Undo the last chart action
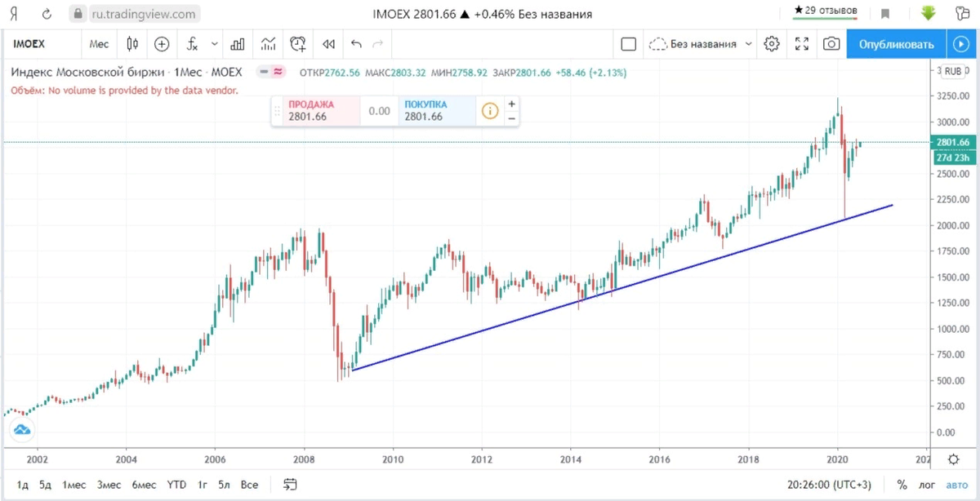980x501 pixels. tap(356, 44)
